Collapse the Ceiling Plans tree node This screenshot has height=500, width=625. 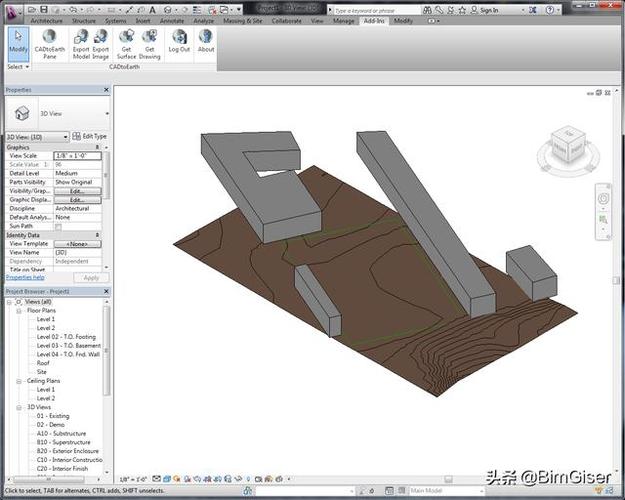(x=18, y=381)
